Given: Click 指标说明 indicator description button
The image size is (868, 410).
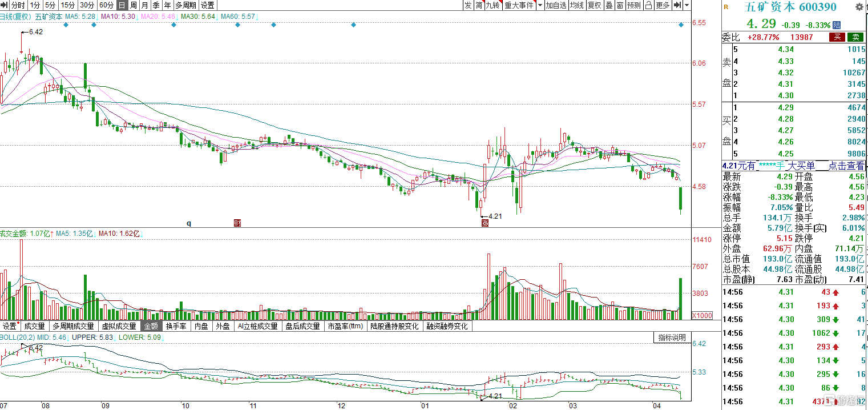Looking at the screenshot, I should pos(672,337).
